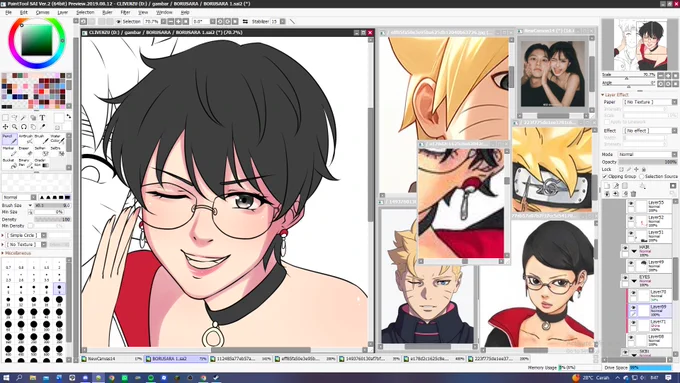This screenshot has width=680, height=383.
Task: Open the Filter menu
Action: point(125,13)
